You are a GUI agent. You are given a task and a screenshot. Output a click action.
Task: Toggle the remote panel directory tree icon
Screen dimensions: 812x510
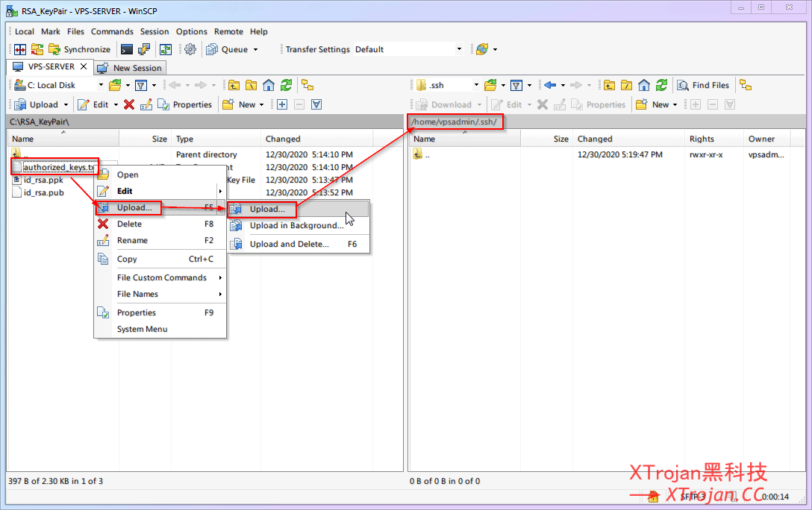pos(746,85)
